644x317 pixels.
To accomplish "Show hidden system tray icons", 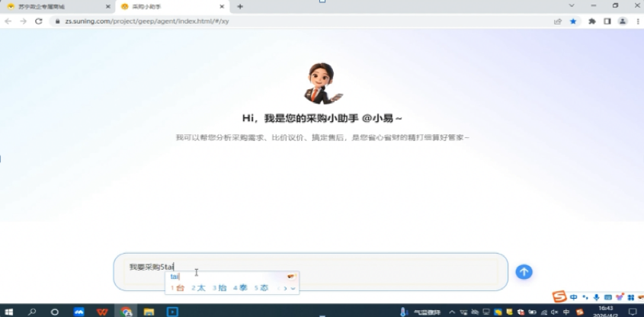I will (452, 312).
